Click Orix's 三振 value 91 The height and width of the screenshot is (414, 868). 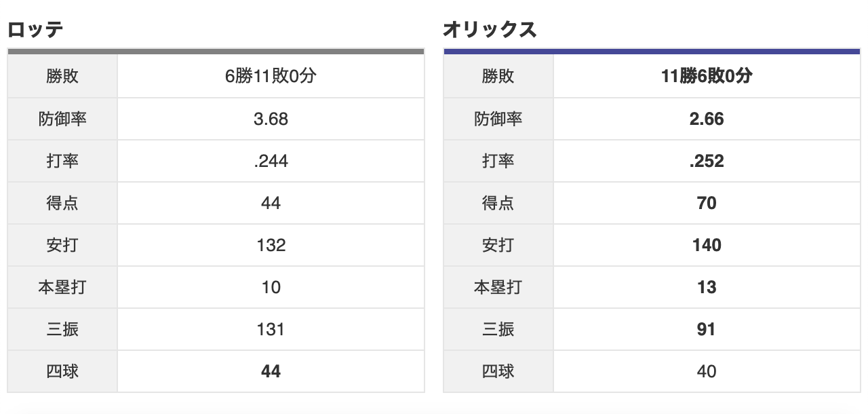[x=707, y=330]
